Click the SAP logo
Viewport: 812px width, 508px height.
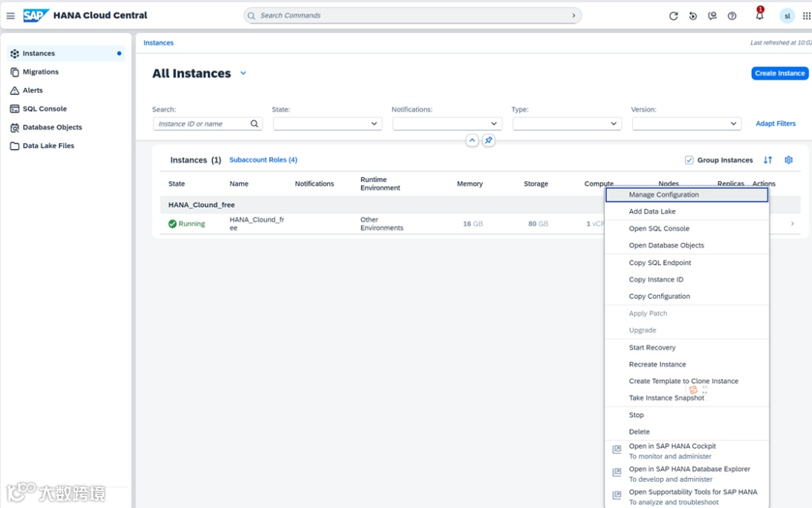[x=35, y=16]
